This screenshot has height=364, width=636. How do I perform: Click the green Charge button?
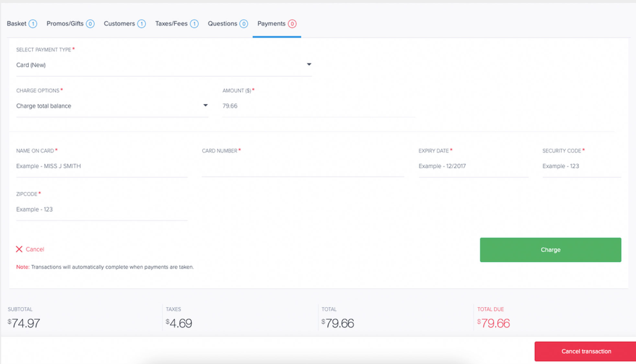click(551, 250)
